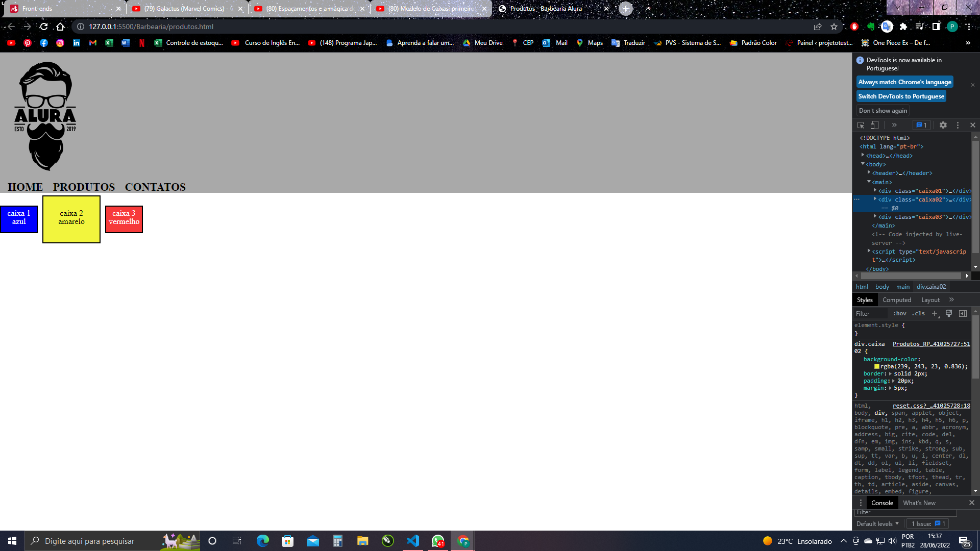Click the Alura barbershop logo image
Image resolution: width=980 pixels, height=551 pixels.
coord(45,116)
